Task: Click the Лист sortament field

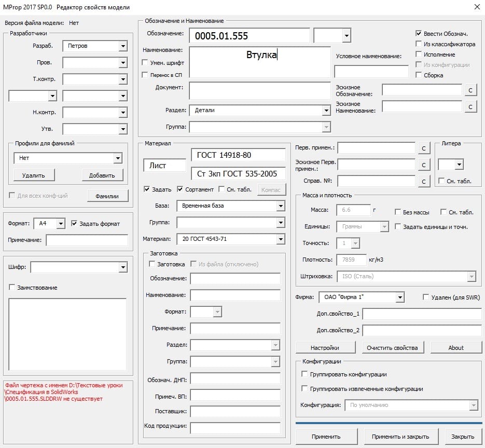Action: coord(164,165)
